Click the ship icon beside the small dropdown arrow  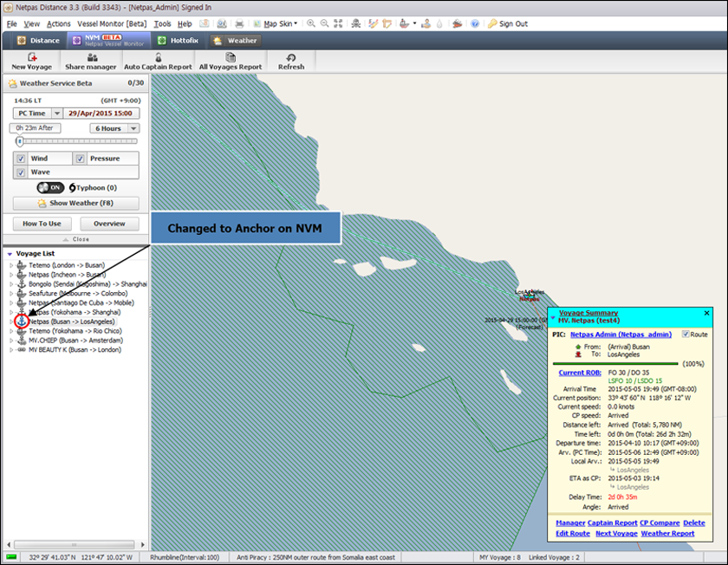(405, 23)
